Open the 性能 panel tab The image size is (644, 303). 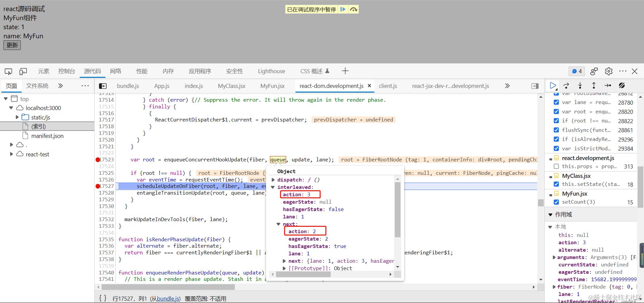click(x=142, y=71)
